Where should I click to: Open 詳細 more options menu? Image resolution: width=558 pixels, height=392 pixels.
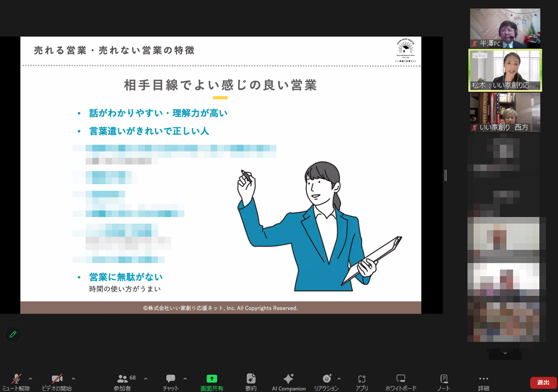[483, 379]
